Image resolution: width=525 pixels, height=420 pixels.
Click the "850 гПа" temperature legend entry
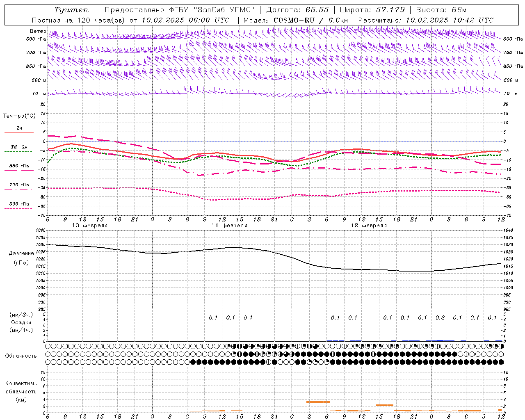19,166
